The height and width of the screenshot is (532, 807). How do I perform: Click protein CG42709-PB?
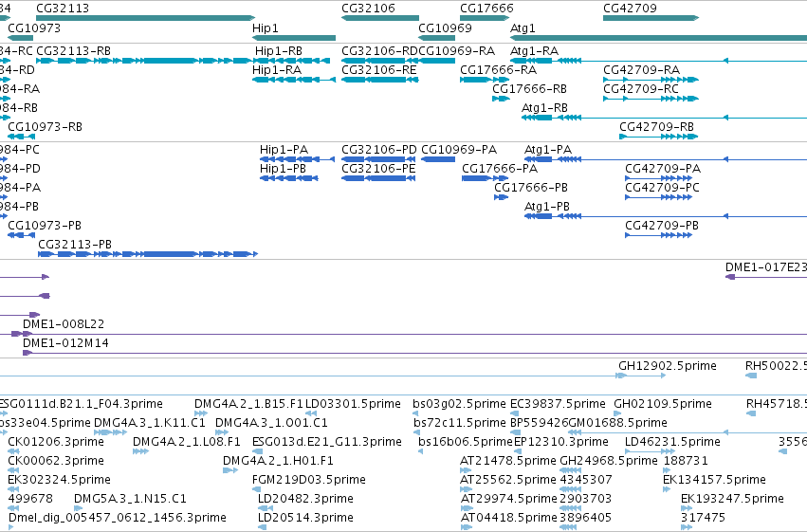tap(659, 235)
